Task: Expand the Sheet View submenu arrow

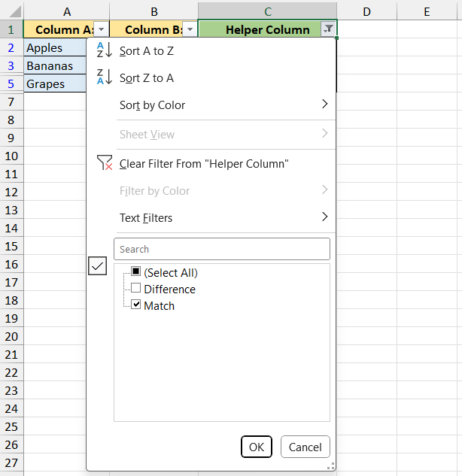Action: click(325, 133)
